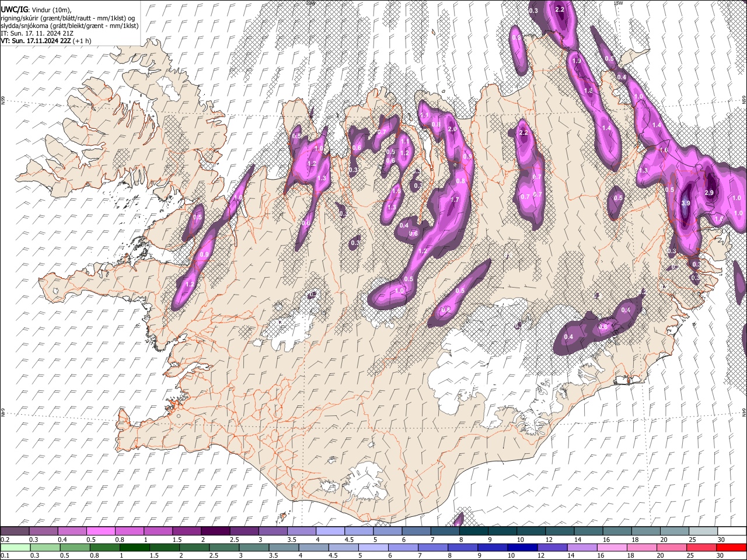This screenshot has height=560, width=747.
Task: Click the top legend swatch between 0.2 and 0.3
Action: pyautogui.click(x=15, y=531)
